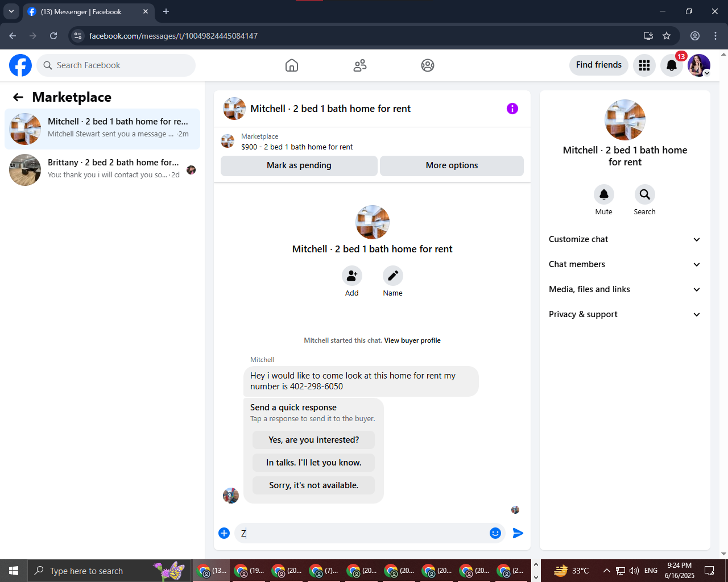
Task: Open the emoji picker
Action: (x=495, y=533)
